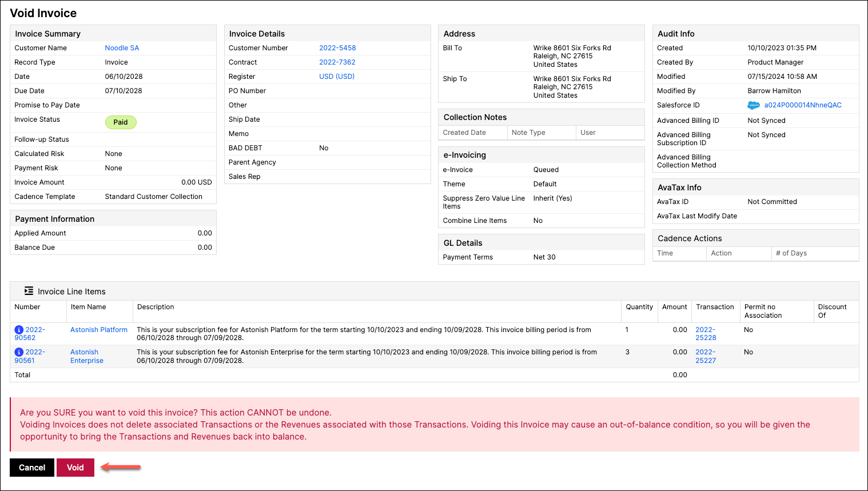Viewport: 868px width, 491px height.
Task: Click the Action column in Cadence Actions
Action: coord(721,253)
